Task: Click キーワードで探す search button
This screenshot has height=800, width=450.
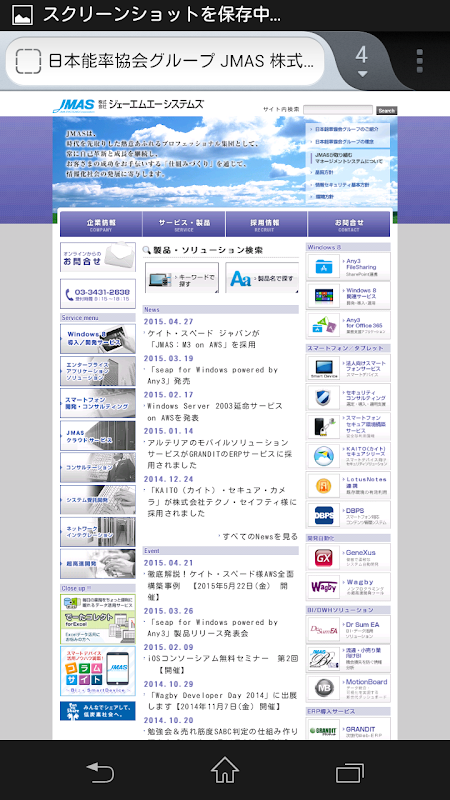Action: 182,278
